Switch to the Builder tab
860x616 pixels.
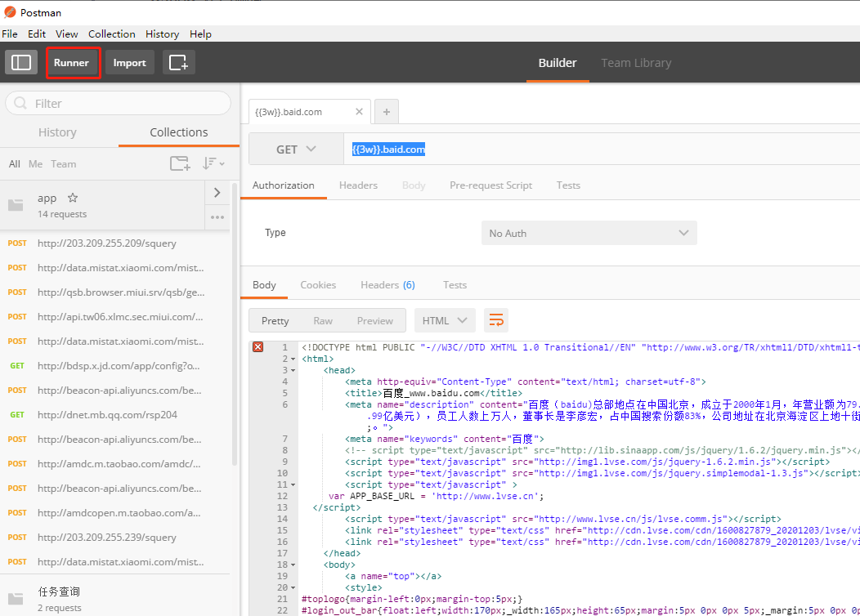point(558,62)
